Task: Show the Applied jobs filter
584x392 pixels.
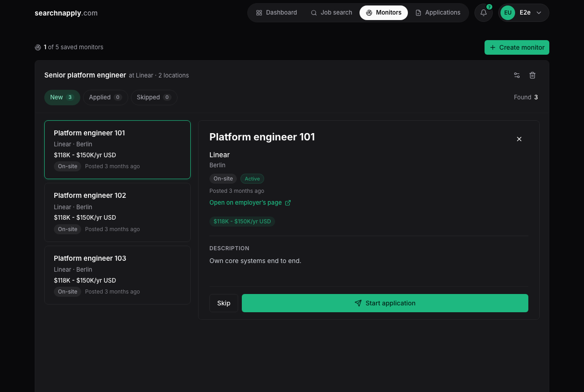Action: 105,97
